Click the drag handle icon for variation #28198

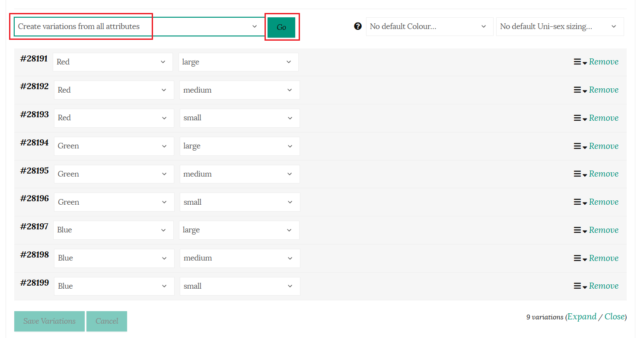click(577, 258)
